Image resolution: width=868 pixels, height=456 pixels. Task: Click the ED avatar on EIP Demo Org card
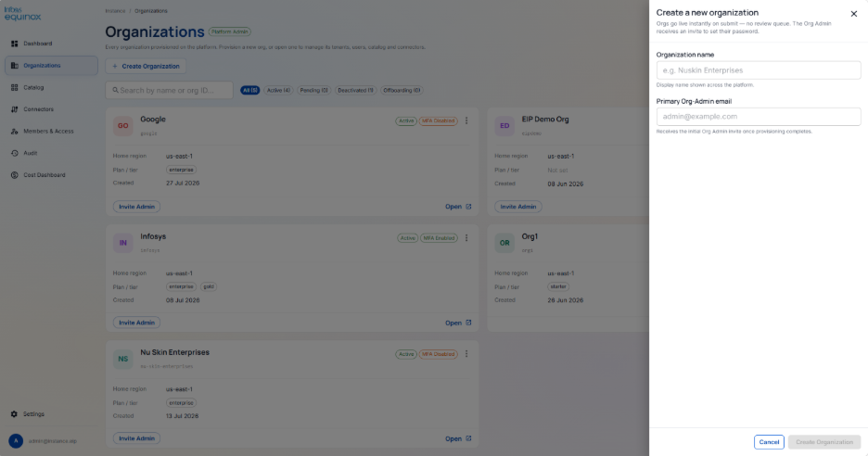pyautogui.click(x=504, y=126)
